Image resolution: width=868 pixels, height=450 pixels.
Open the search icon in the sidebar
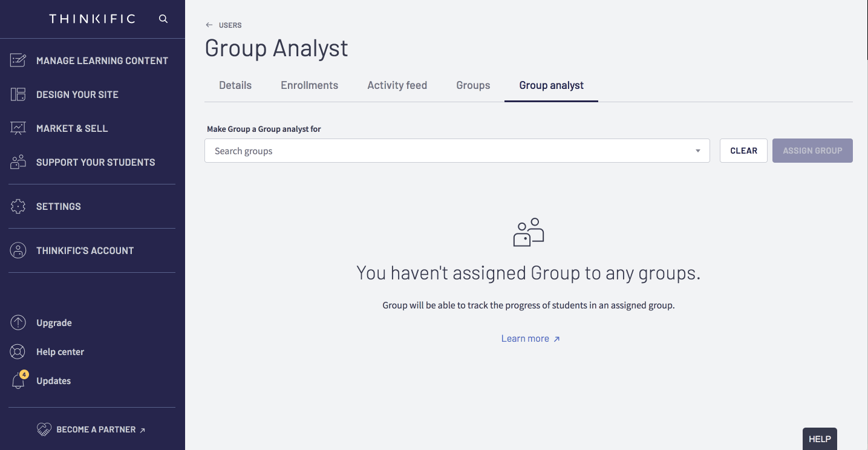tap(163, 19)
